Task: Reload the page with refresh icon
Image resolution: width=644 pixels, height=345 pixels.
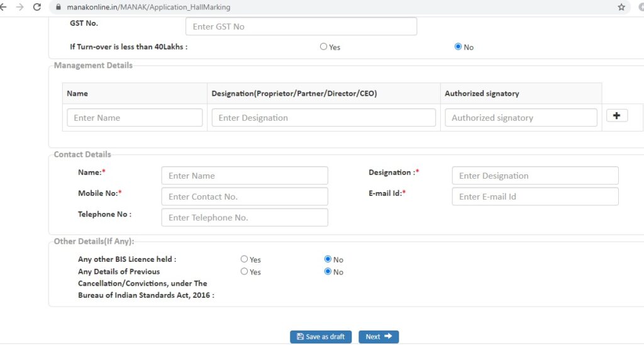Action: pos(37,7)
